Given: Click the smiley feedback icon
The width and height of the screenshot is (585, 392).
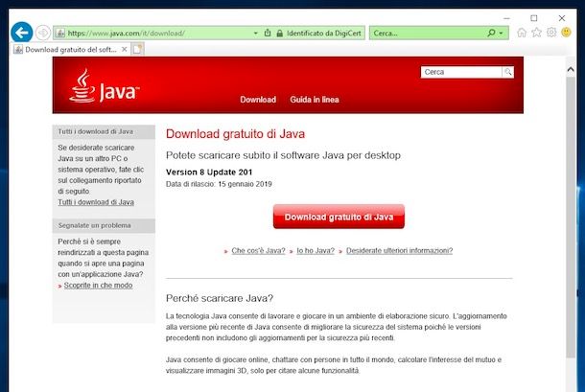Looking at the screenshot, I should [566, 33].
